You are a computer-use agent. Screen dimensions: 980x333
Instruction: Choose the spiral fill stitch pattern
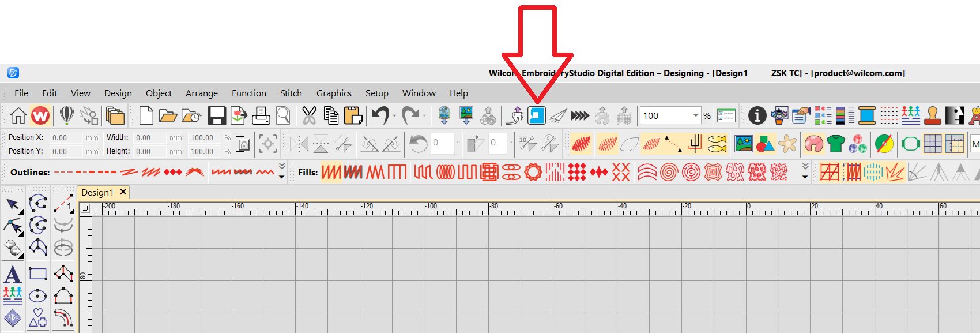coord(669,172)
